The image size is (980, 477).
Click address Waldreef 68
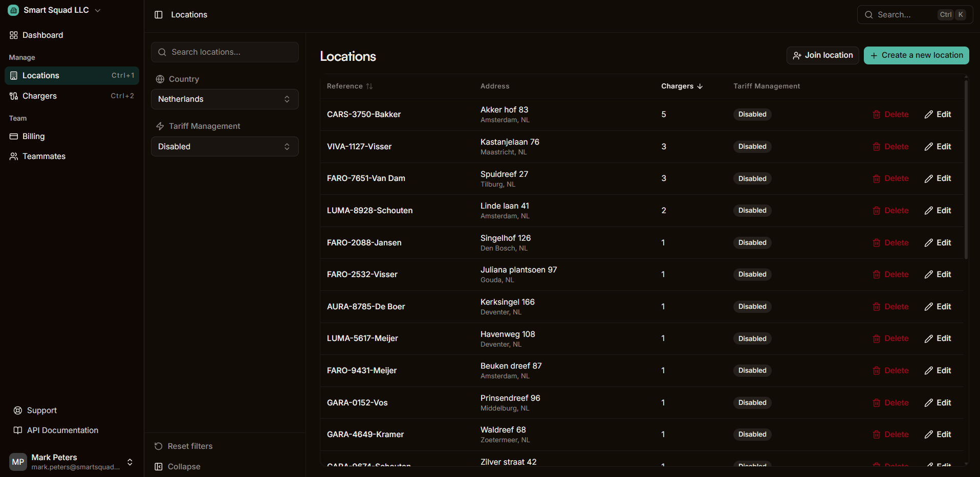point(503,430)
